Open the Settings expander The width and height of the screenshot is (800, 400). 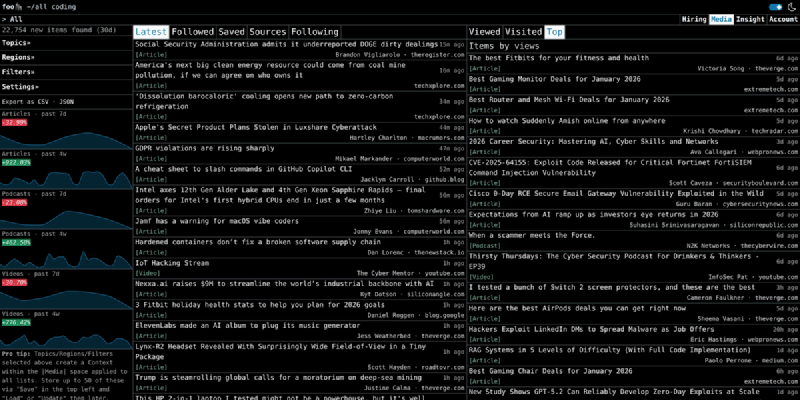click(x=20, y=86)
